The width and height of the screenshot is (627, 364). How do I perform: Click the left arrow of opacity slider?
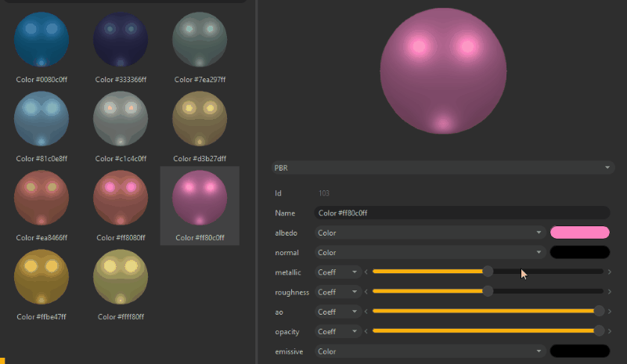pos(366,331)
